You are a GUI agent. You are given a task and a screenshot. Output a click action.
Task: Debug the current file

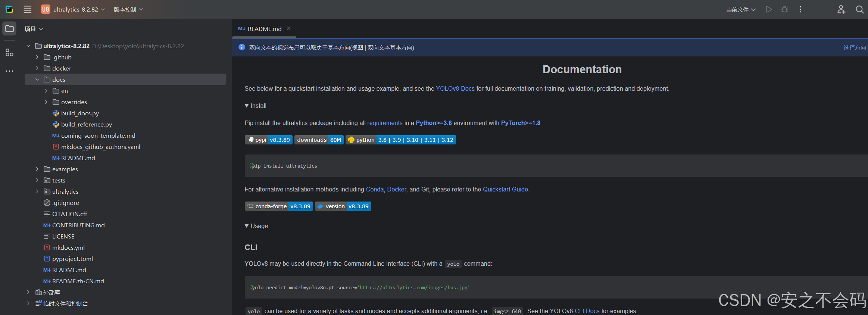[x=784, y=9]
